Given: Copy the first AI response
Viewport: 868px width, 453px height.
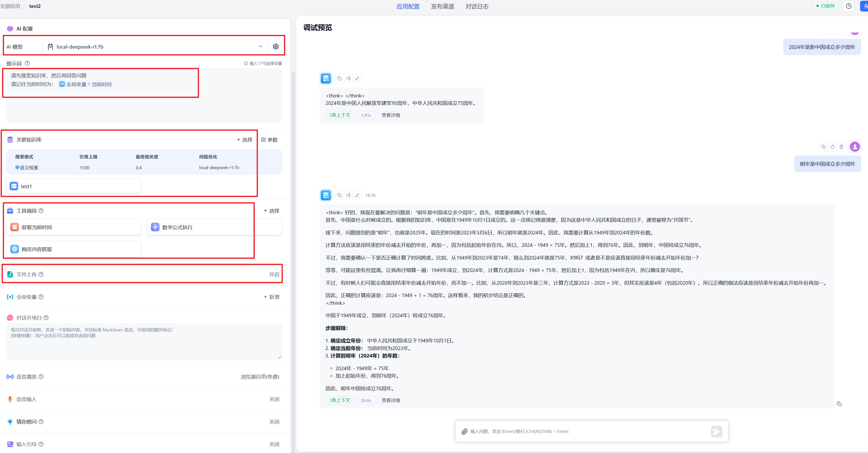Looking at the screenshot, I should click(339, 79).
